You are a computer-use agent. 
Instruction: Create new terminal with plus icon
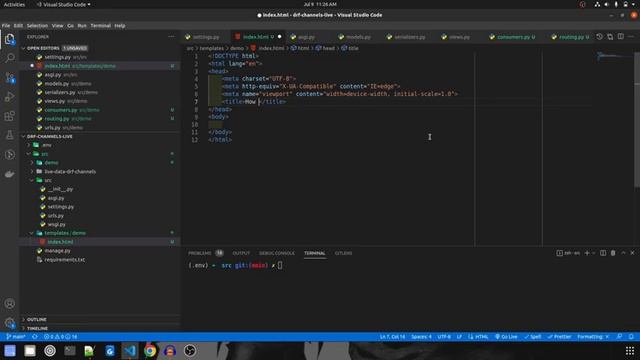[587, 253]
